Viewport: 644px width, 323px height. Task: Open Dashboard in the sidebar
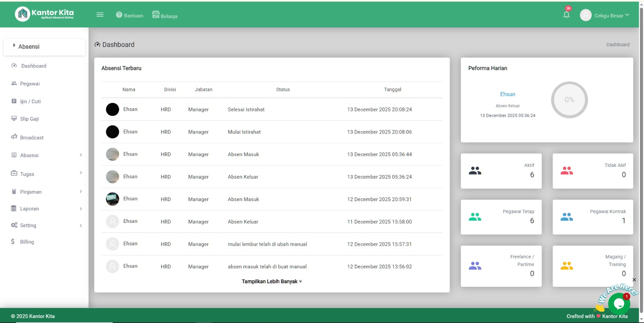[34, 66]
